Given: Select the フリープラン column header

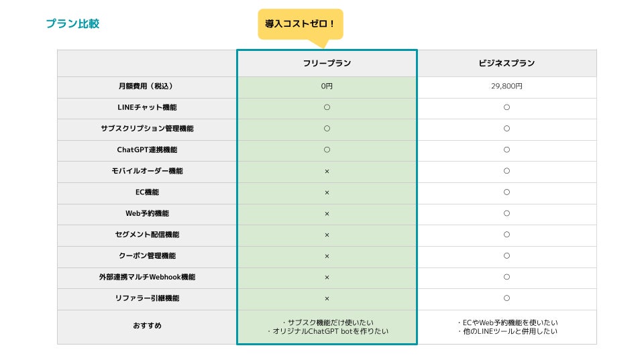Looking at the screenshot, I should (327, 63).
